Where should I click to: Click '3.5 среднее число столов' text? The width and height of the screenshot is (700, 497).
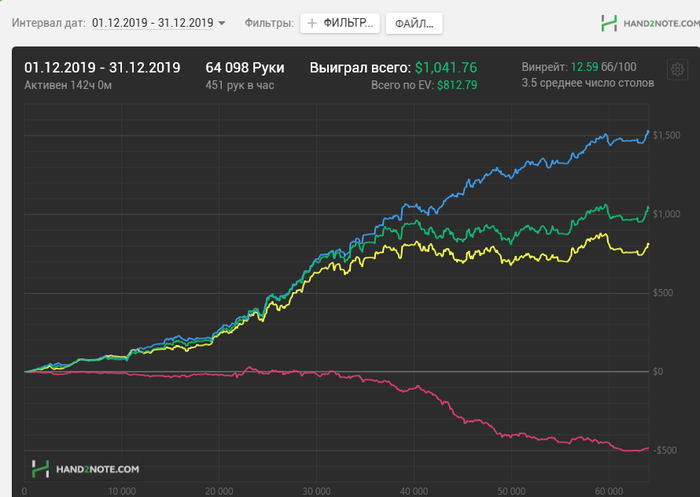coord(588,83)
